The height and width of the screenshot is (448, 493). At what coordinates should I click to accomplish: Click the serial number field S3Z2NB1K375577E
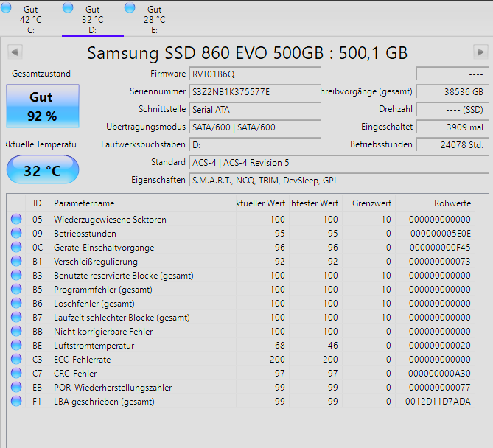pyautogui.click(x=254, y=92)
